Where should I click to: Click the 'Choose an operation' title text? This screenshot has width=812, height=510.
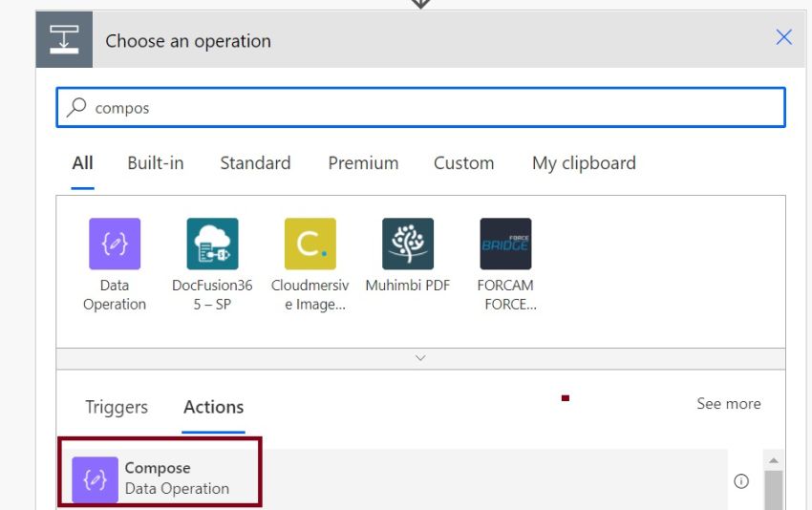pos(188,41)
